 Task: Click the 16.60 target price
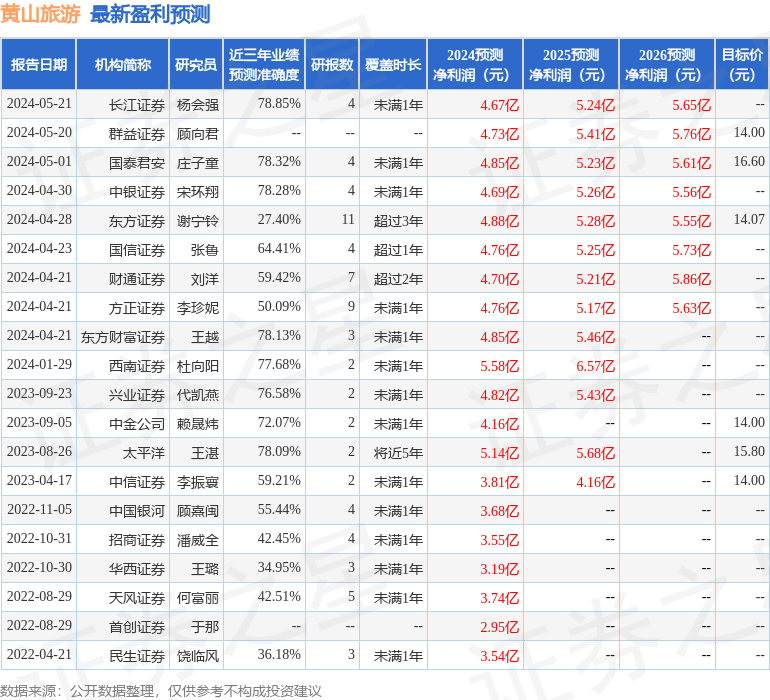click(x=749, y=162)
